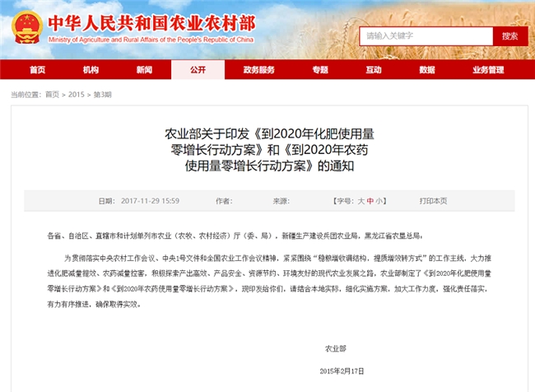Viewport: 535px width, 392px height.
Task: Open the 数据 navigation menu item
Action: pos(427,70)
